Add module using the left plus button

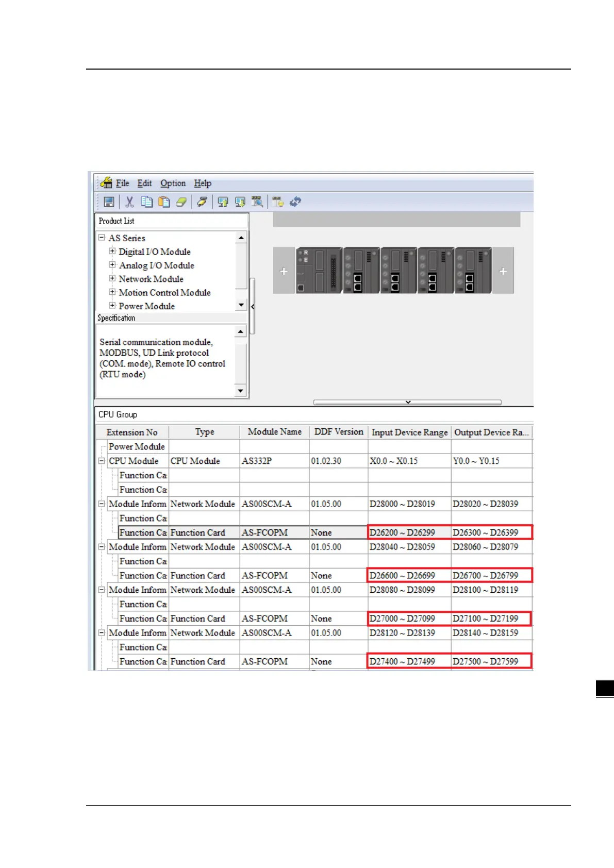pos(284,271)
